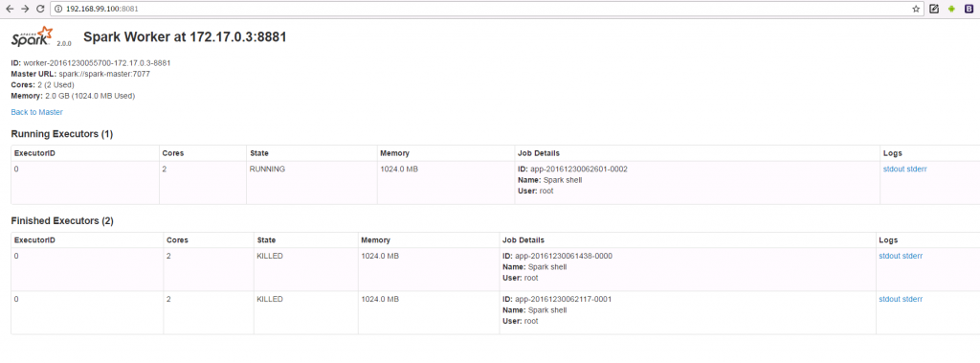This screenshot has width=980, height=363.
Task: Open stderr log for app-20161230062117-0001
Action: 913,299
